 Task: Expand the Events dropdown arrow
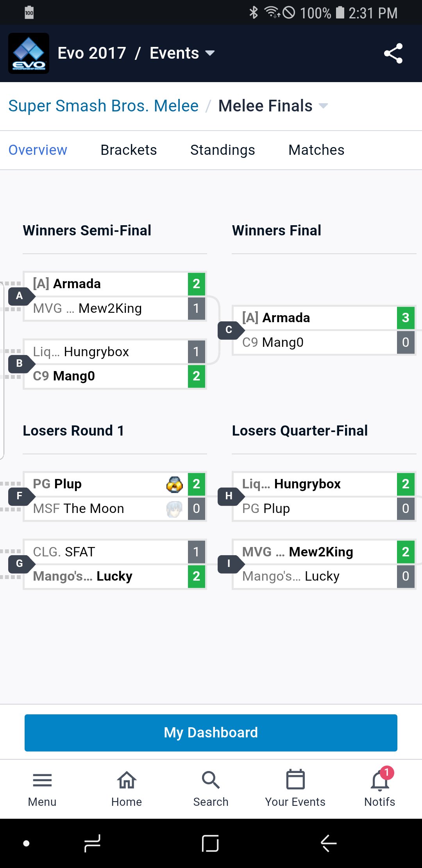coord(210,53)
